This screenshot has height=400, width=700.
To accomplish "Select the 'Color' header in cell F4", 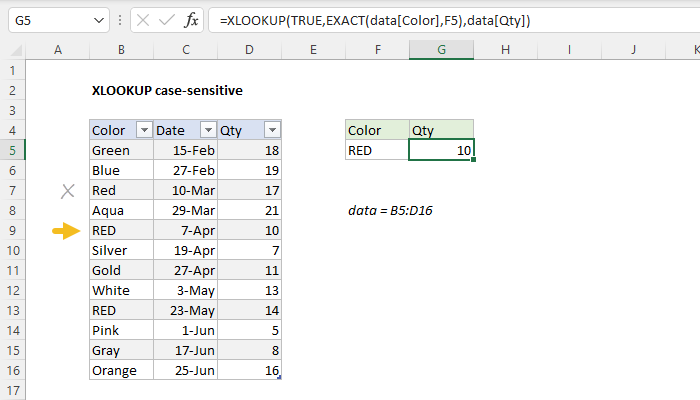I will tap(377, 130).
